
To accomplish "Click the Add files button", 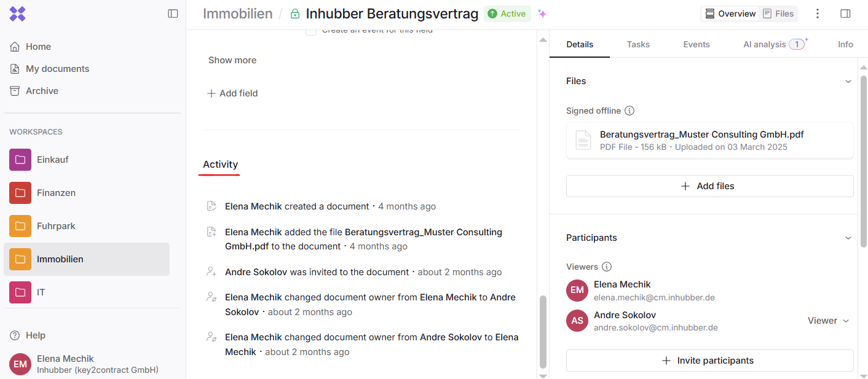I will (x=709, y=186).
